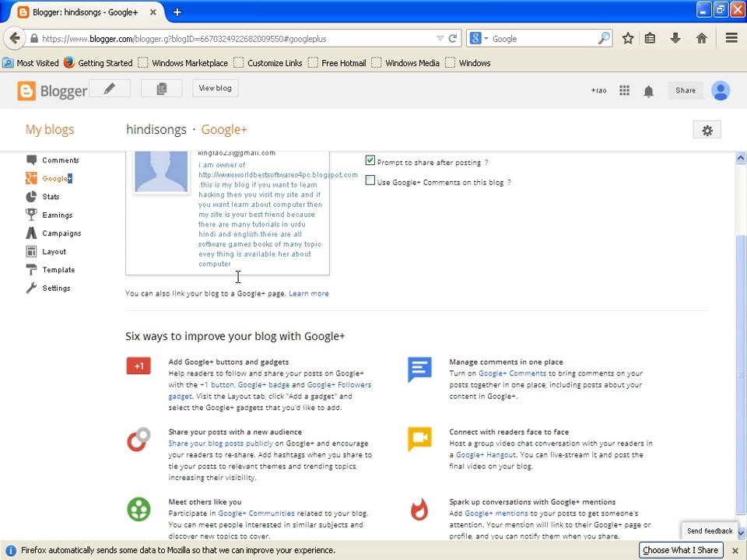The width and height of the screenshot is (747, 560).
Task: Open Most Visited bookmarks folder
Action: tap(30, 63)
